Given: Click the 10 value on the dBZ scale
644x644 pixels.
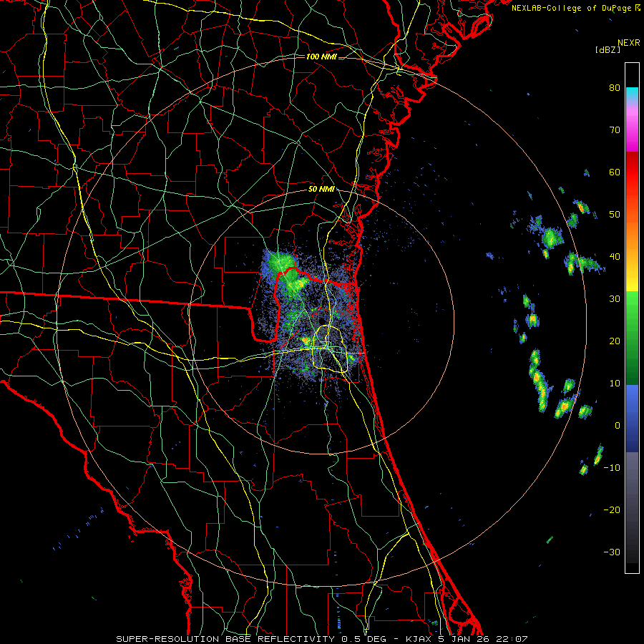Looking at the screenshot, I should pos(615,384).
